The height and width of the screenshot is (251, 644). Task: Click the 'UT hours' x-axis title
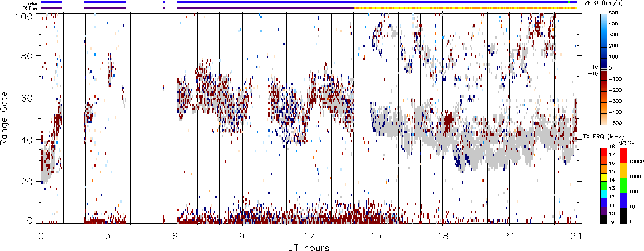309,247
